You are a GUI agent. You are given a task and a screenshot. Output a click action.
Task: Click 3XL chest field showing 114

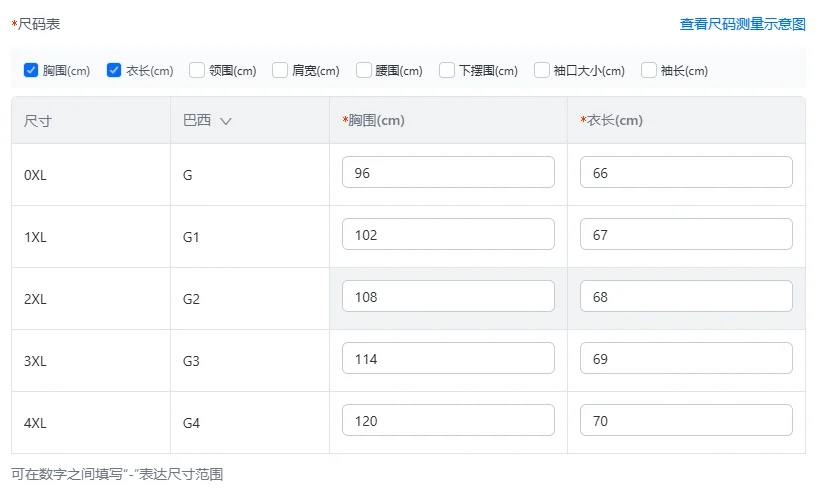[448, 358]
